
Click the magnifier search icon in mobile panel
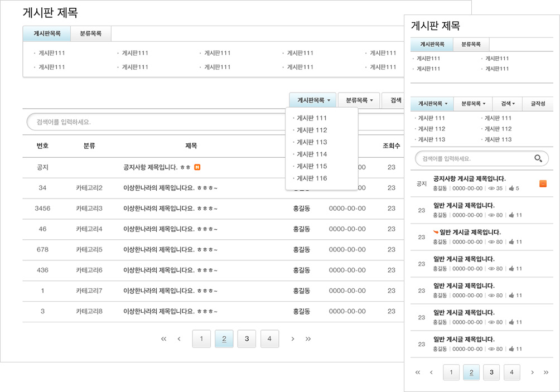click(x=538, y=159)
